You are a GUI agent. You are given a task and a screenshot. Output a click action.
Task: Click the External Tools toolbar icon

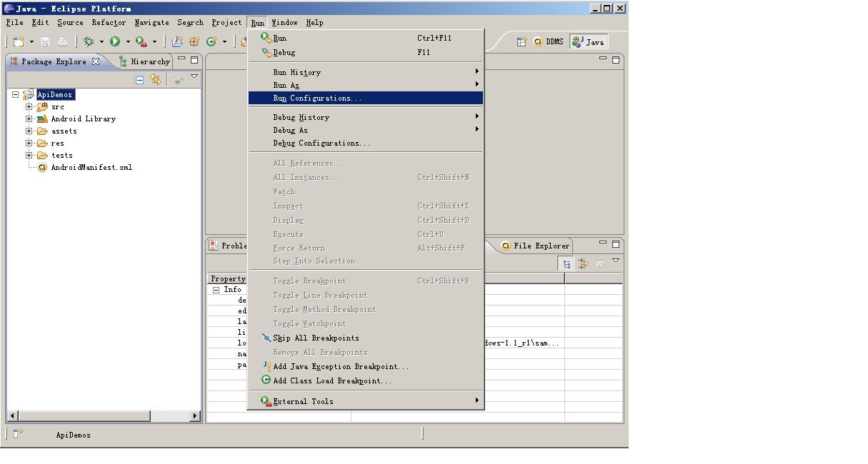[141, 42]
